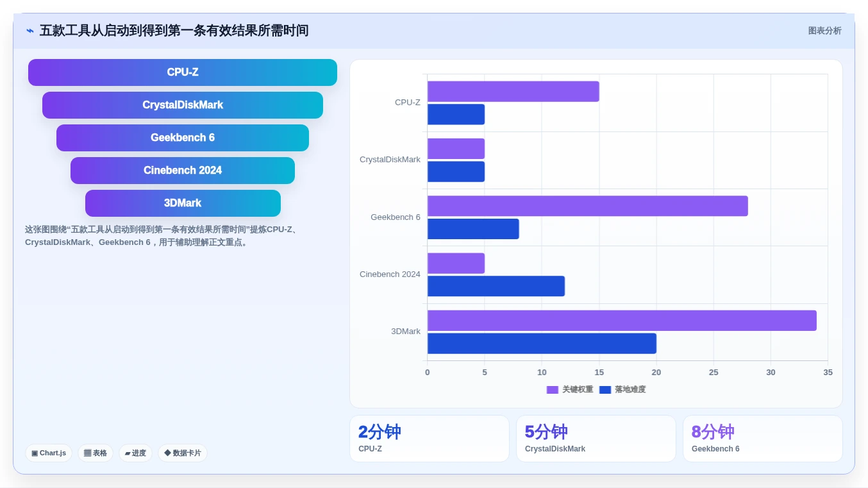Click the X-axis tick value 0
This screenshot has height=488, width=868.
point(428,373)
